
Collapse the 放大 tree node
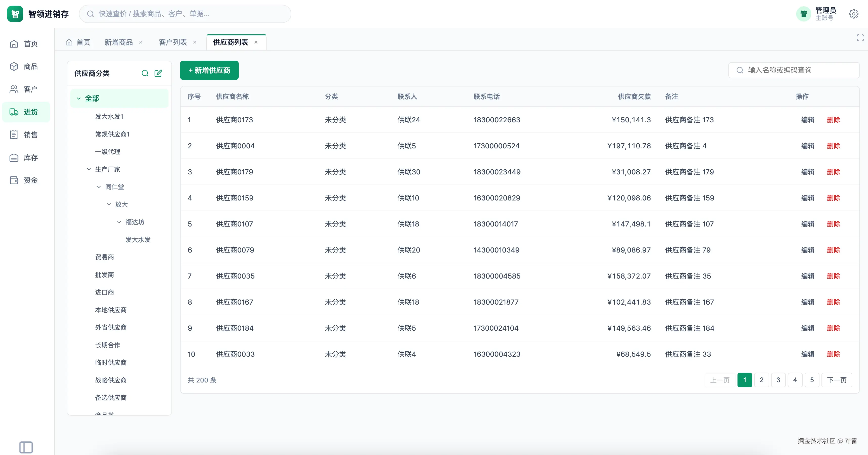[109, 204]
